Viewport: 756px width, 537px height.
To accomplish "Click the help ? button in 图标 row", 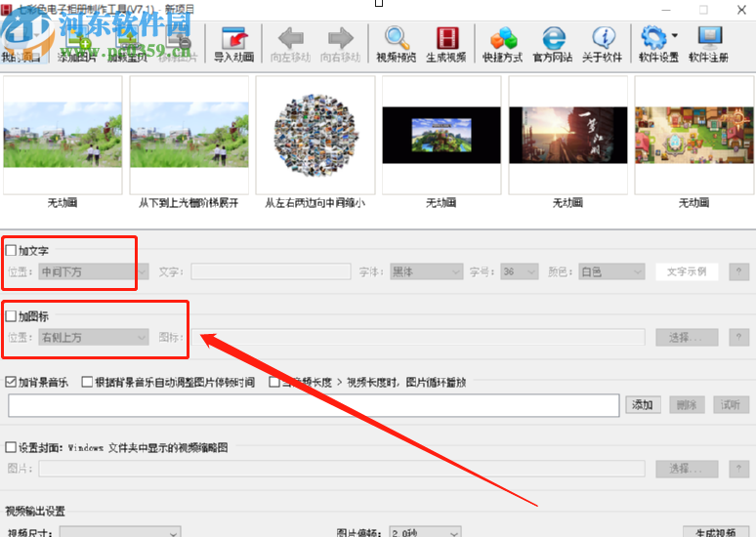I will pyautogui.click(x=738, y=338).
